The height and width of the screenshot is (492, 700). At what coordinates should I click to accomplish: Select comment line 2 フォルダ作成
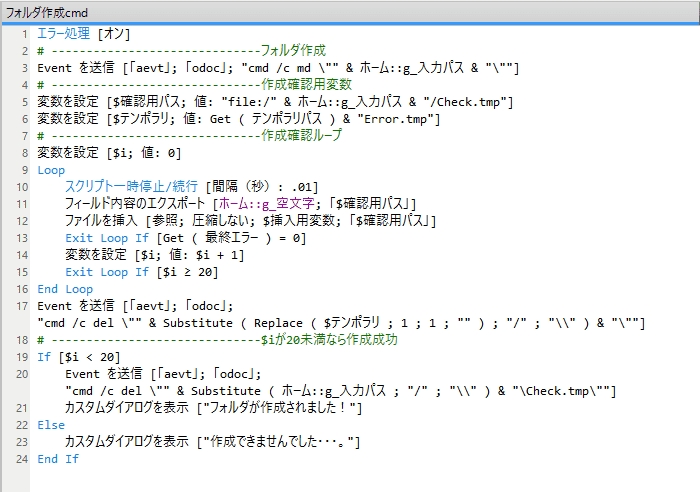pos(181,50)
